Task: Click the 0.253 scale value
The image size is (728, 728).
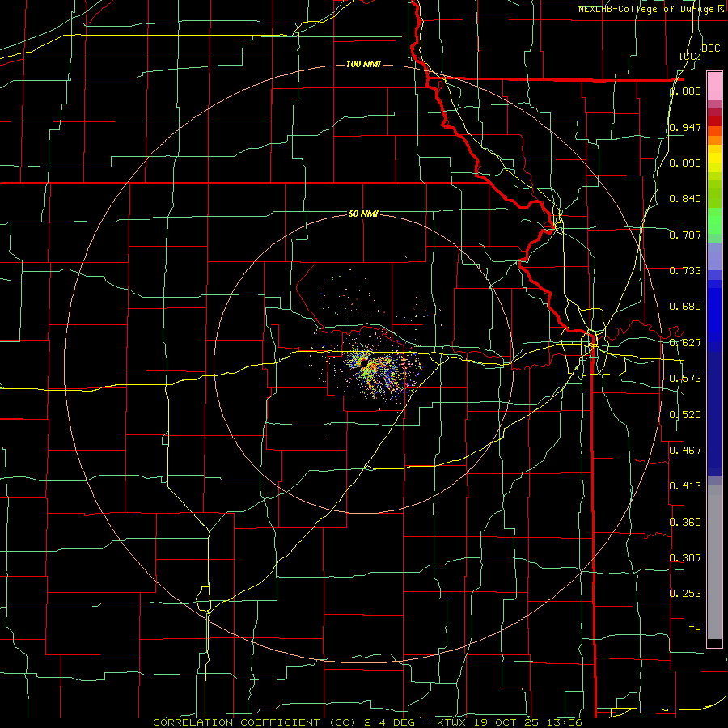Action: tap(685, 594)
